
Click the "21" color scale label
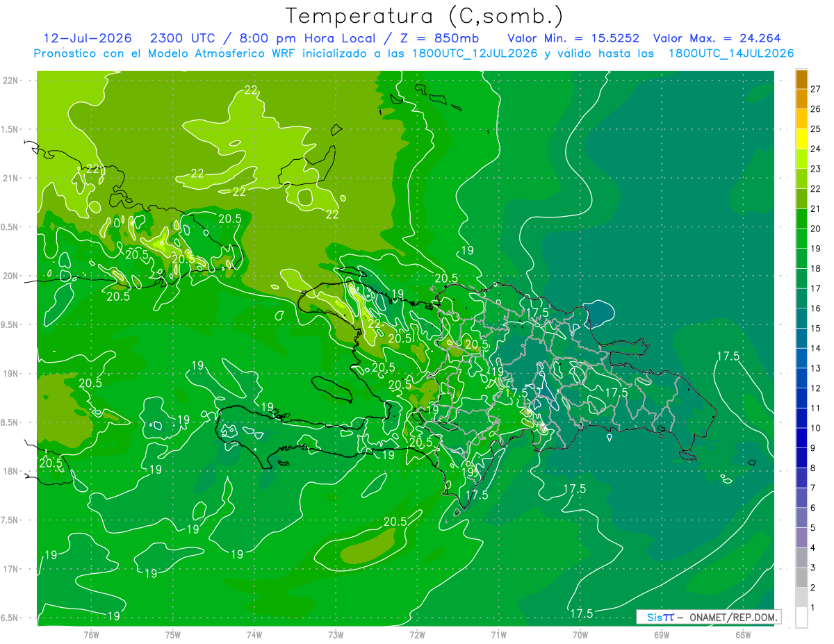pos(816,208)
